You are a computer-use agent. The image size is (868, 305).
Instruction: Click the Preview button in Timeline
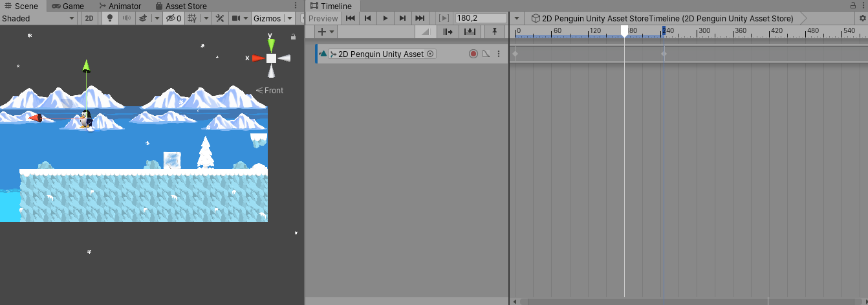[323, 18]
